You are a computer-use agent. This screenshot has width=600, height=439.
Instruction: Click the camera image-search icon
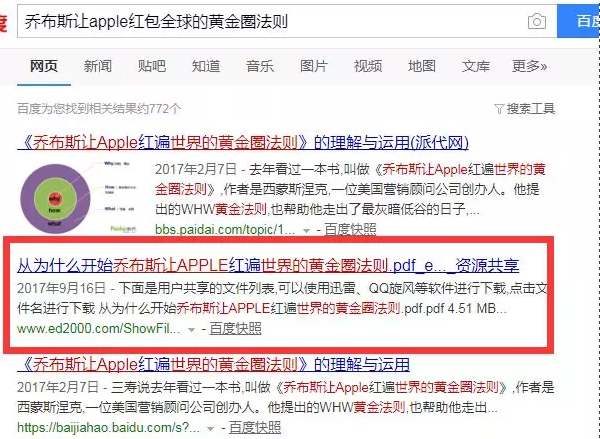(x=536, y=21)
